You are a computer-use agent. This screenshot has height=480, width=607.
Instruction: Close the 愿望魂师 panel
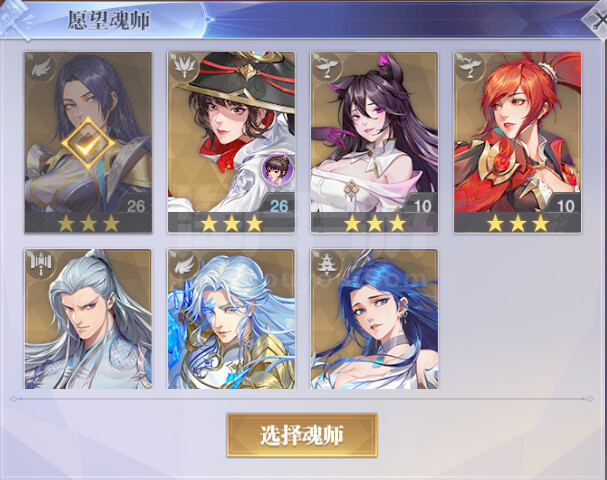coord(598,19)
